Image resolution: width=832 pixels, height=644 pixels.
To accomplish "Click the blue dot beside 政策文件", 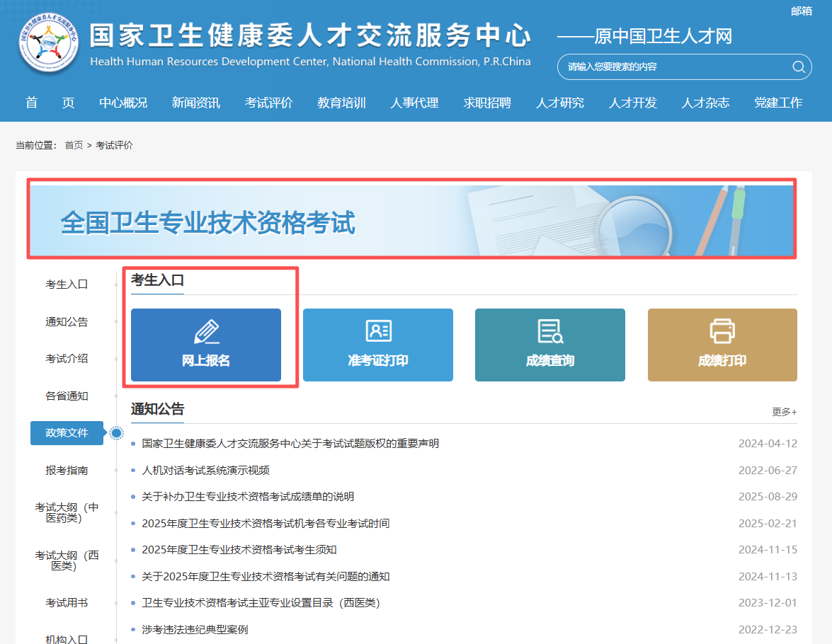I will click(117, 433).
